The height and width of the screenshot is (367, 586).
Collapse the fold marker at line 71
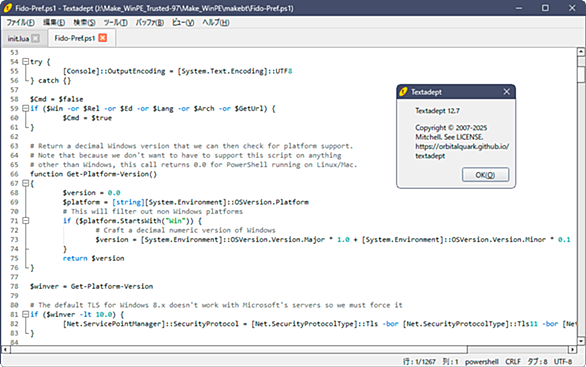point(25,220)
